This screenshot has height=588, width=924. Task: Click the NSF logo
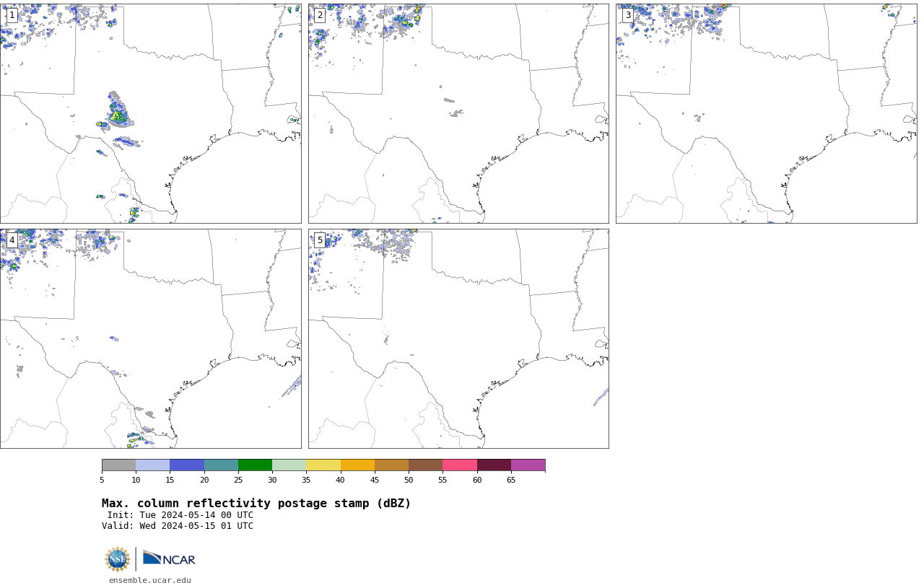[118, 559]
